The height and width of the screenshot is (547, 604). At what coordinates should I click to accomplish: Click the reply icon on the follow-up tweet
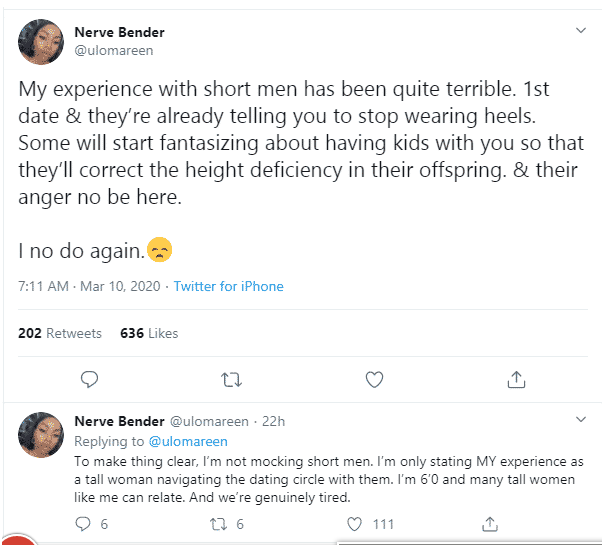(85, 523)
